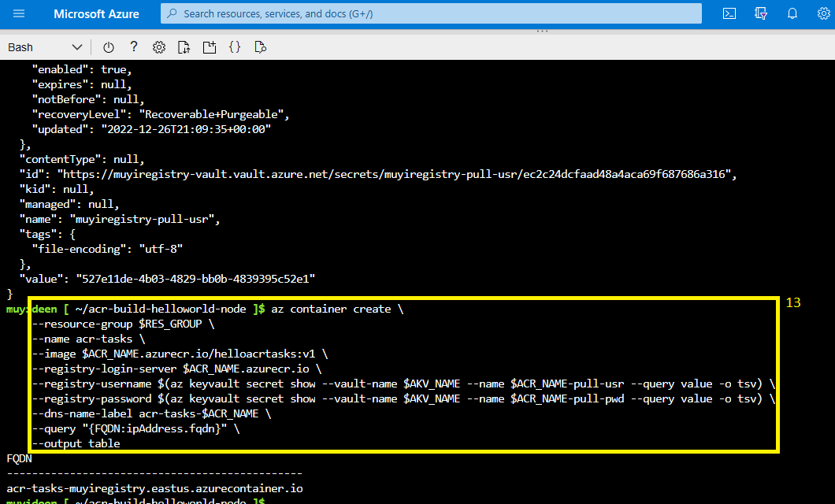Click the --registry-username command line
This screenshot has width=835, height=504.
coord(403,384)
